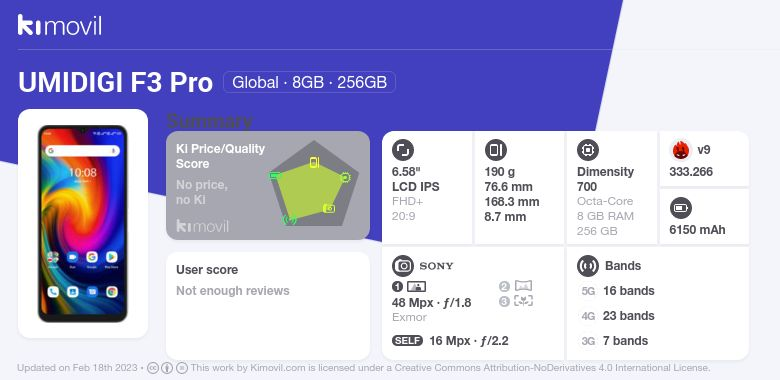Click the battery capacity icon
This screenshot has height=380, width=780.
(680, 208)
